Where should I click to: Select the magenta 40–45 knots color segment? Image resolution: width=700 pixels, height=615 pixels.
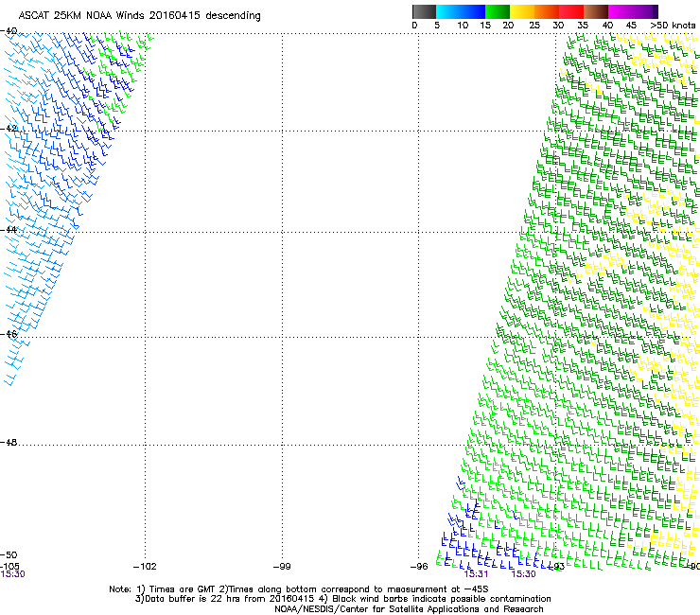[621, 11]
